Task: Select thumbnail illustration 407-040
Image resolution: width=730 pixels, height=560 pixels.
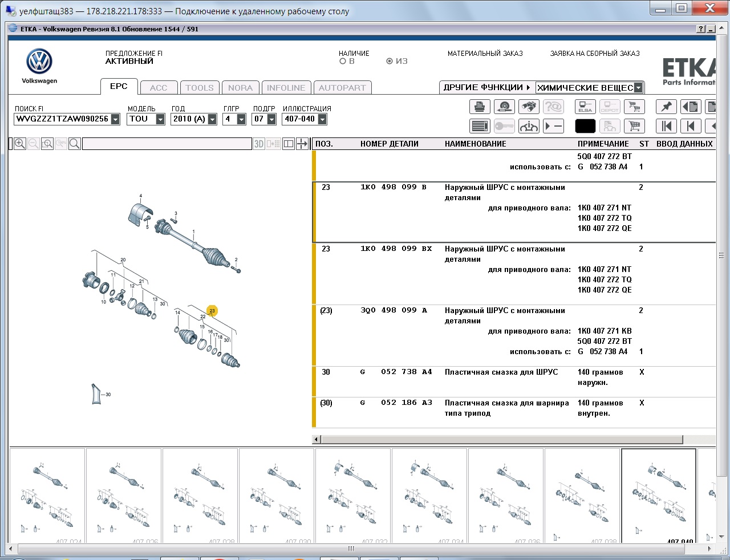Action: coord(659,495)
